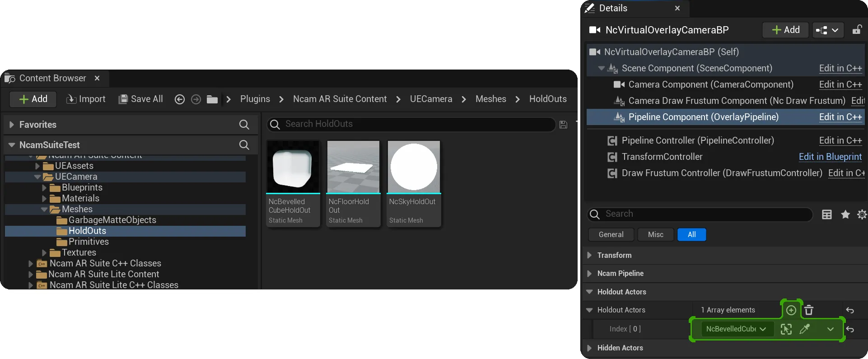Open the property matrix table view icon
This screenshot has height=359, width=868.
[x=827, y=214]
